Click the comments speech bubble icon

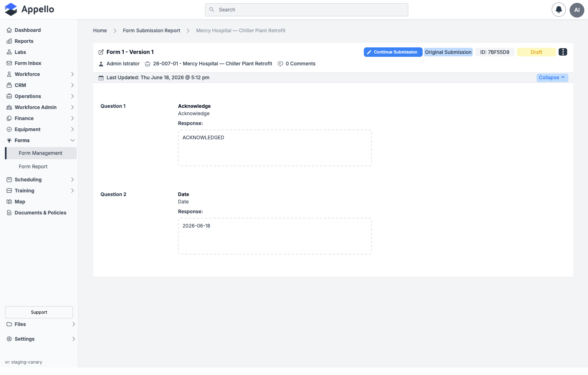click(280, 64)
